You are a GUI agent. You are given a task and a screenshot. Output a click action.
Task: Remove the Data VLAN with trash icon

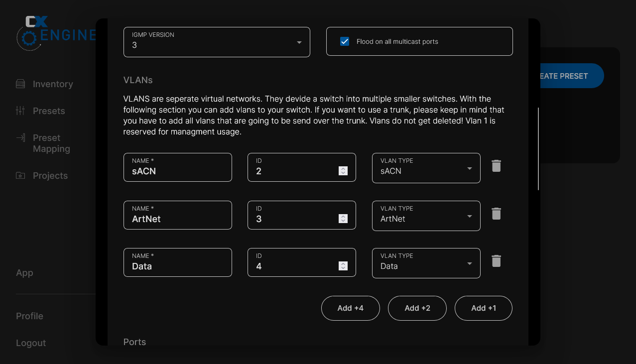click(496, 261)
